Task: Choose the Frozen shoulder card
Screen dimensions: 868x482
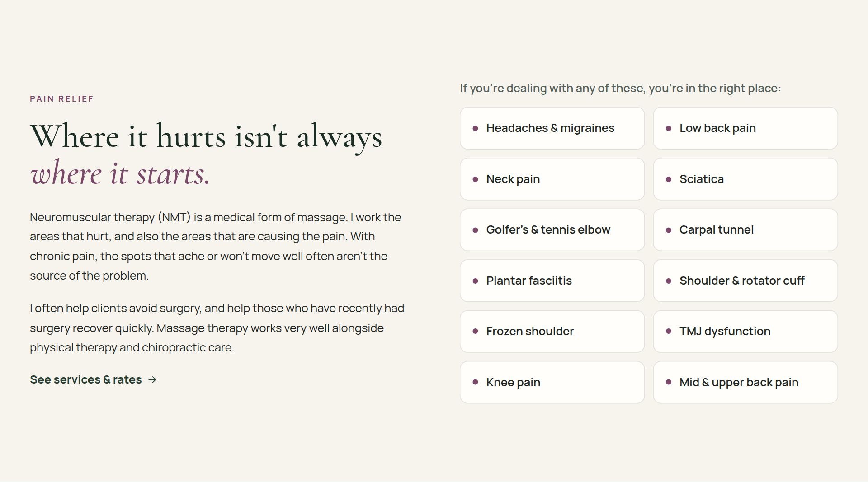Action: [552, 332]
